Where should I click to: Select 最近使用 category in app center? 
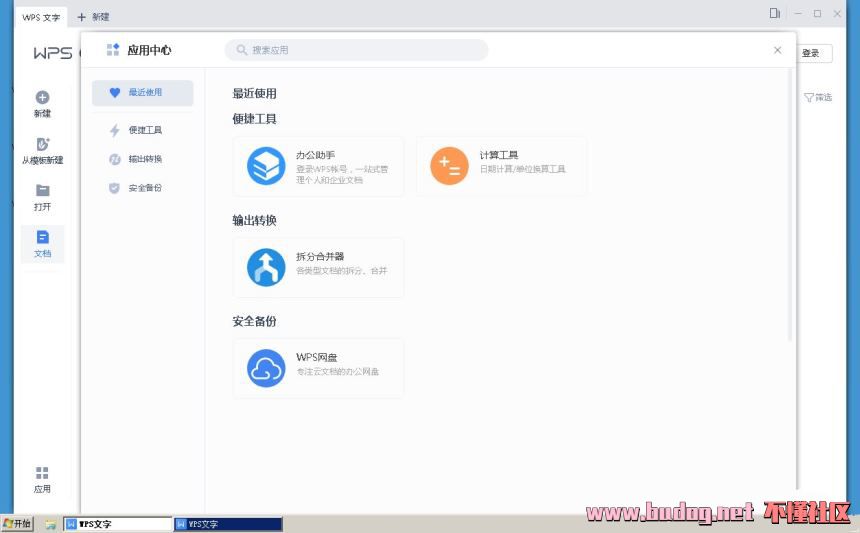click(143, 93)
